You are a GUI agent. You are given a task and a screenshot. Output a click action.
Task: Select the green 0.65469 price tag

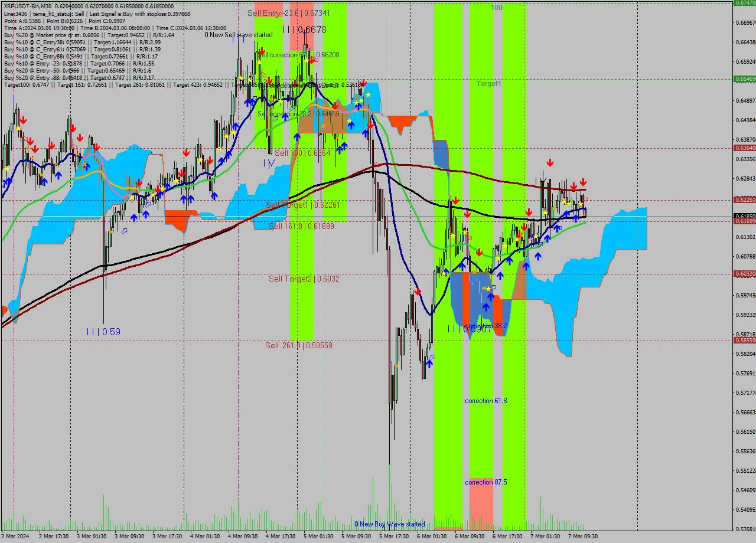(x=744, y=78)
